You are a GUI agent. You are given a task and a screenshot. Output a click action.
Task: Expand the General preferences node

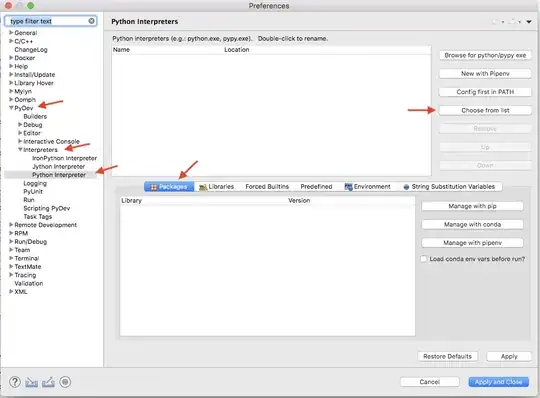tap(11, 33)
